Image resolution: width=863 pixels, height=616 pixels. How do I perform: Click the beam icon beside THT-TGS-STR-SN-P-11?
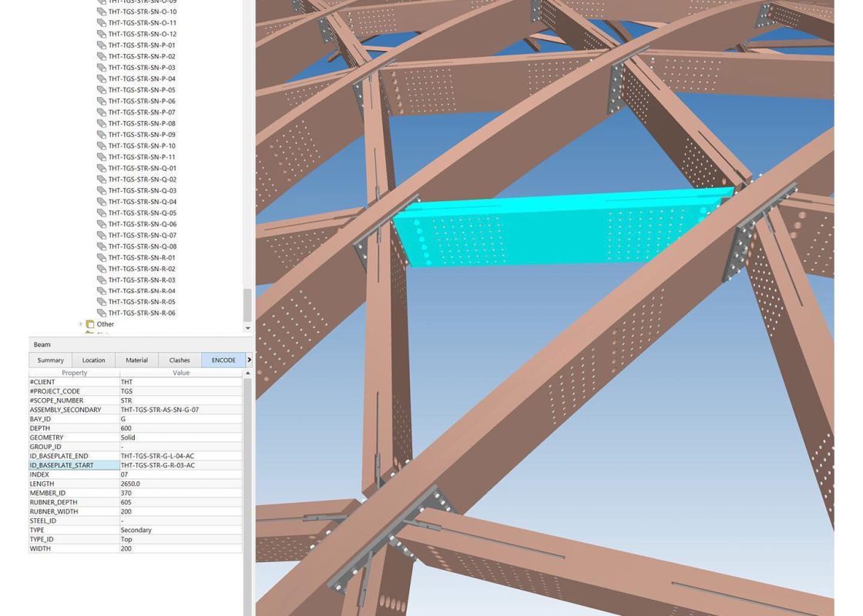point(102,157)
